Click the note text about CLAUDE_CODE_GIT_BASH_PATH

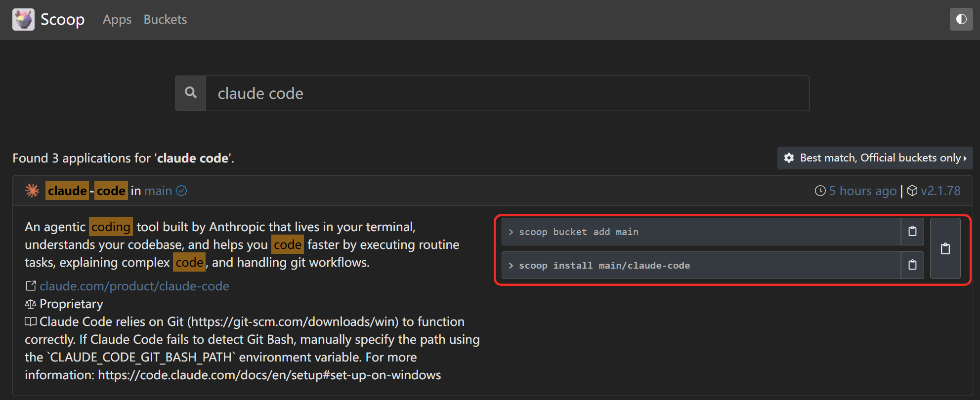click(x=252, y=348)
